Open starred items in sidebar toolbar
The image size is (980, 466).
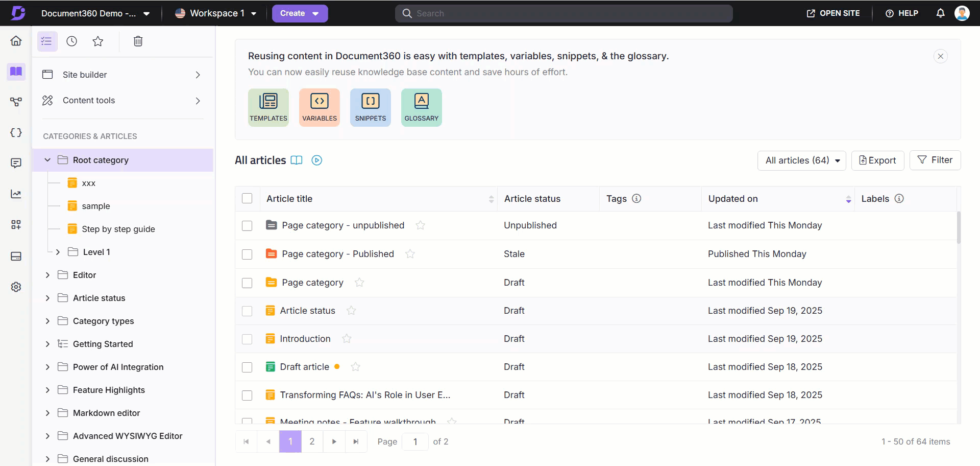coord(98,41)
